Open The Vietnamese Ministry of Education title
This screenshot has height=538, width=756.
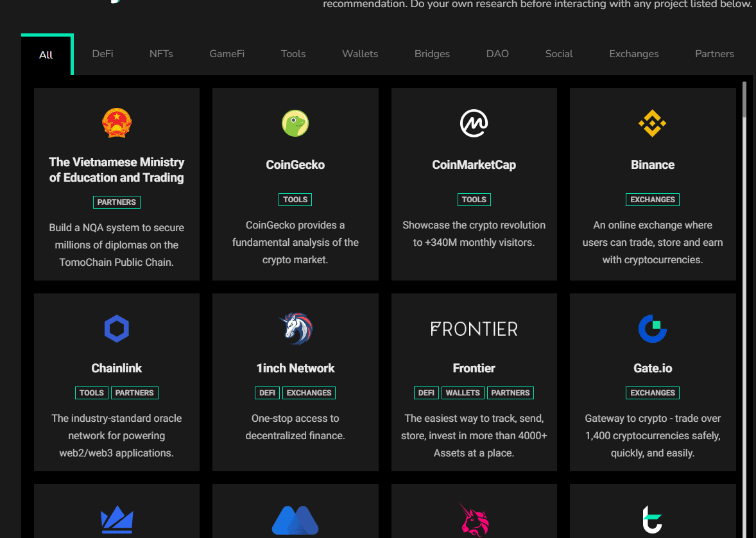tap(117, 170)
